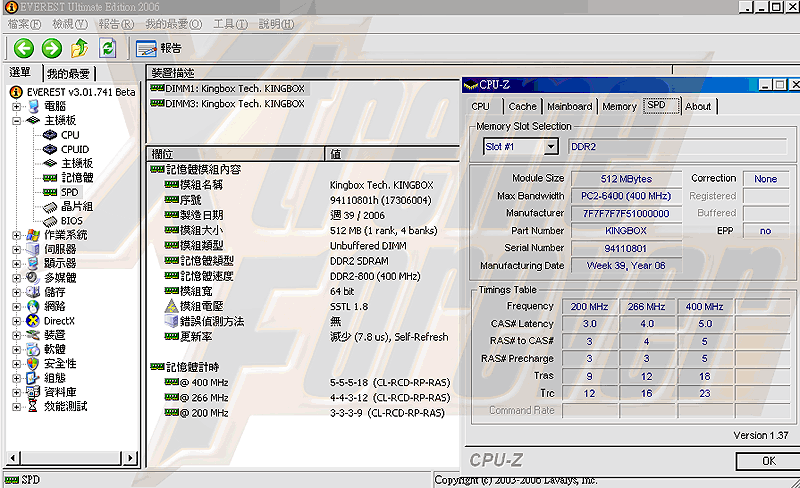Screen dimensions: 800x488
Task: Click the PC2-6400 (400 MHz) Max Bandwidth field
Action: (626, 196)
